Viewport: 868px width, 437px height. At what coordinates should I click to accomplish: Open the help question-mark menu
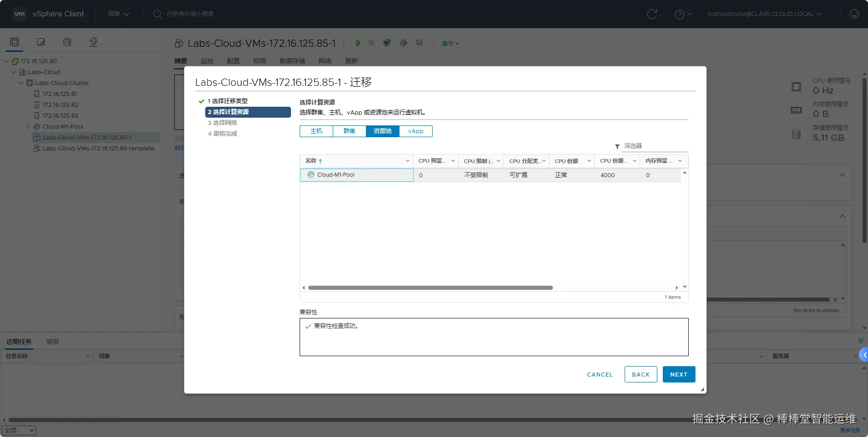[683, 14]
